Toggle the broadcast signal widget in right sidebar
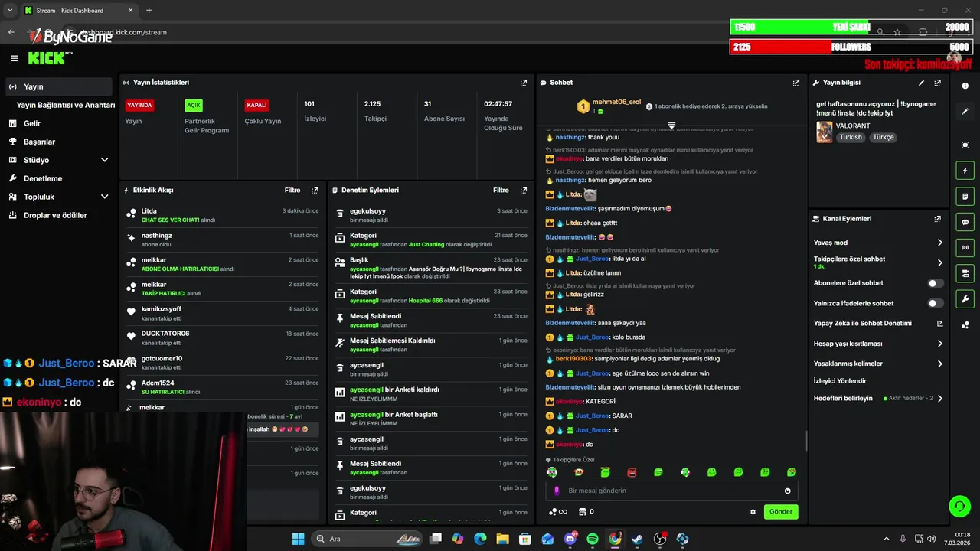The image size is (980, 551). [x=965, y=247]
